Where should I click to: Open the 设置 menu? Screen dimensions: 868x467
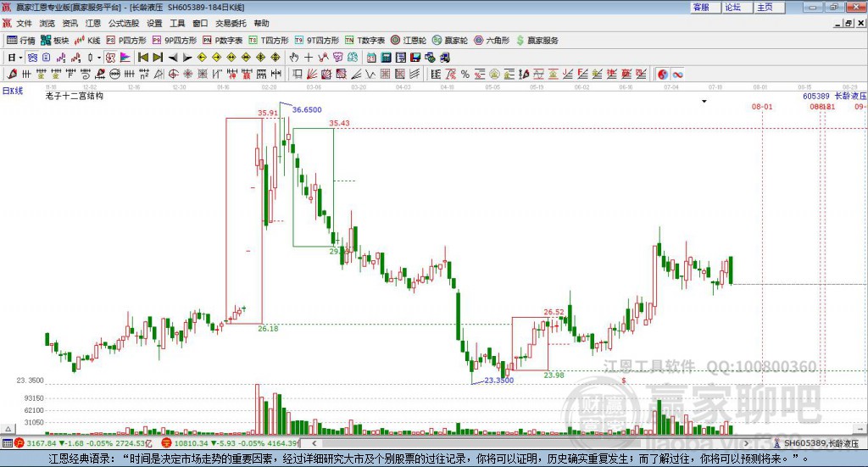(x=154, y=23)
